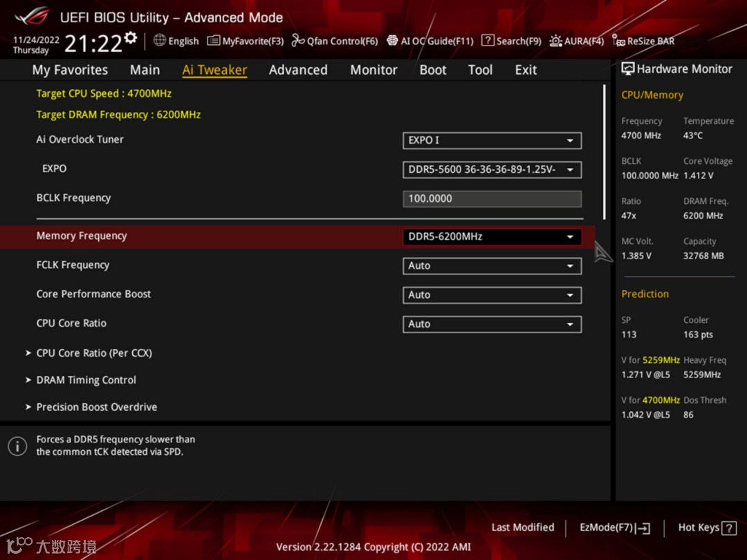
Task: Click the MC Volt. 1.385 V value
Action: tap(636, 256)
